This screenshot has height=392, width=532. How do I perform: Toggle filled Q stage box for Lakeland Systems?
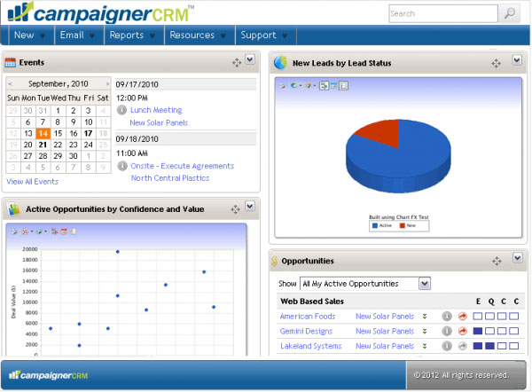coord(489,346)
